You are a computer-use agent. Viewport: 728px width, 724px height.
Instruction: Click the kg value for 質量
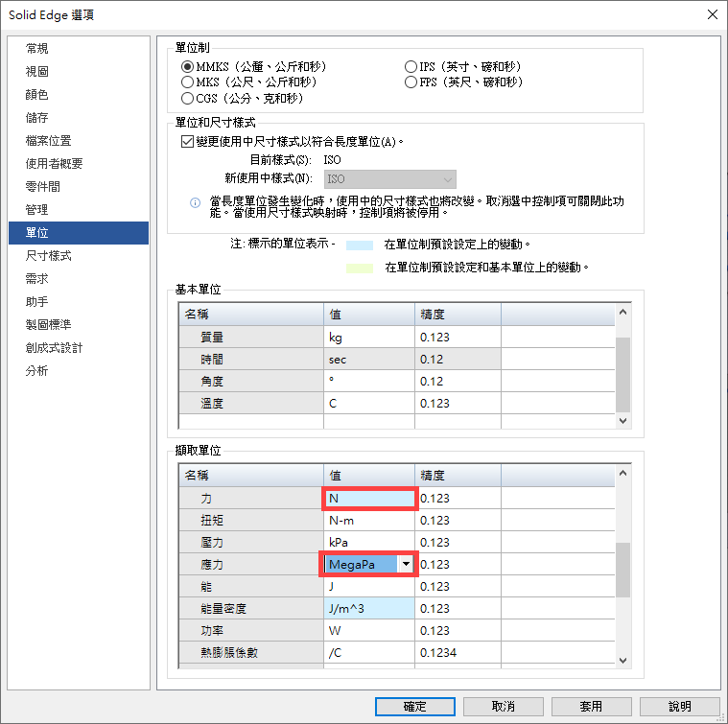[x=369, y=337]
